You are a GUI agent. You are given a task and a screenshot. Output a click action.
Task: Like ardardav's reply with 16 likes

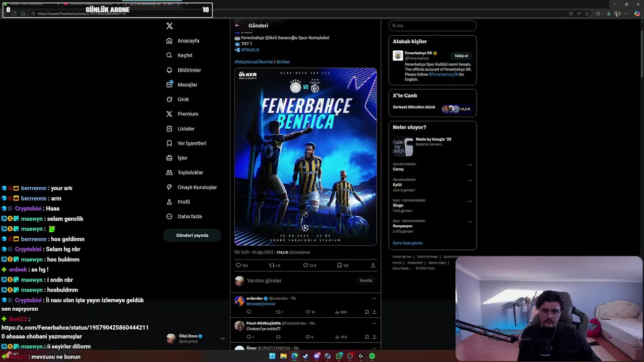(310, 312)
